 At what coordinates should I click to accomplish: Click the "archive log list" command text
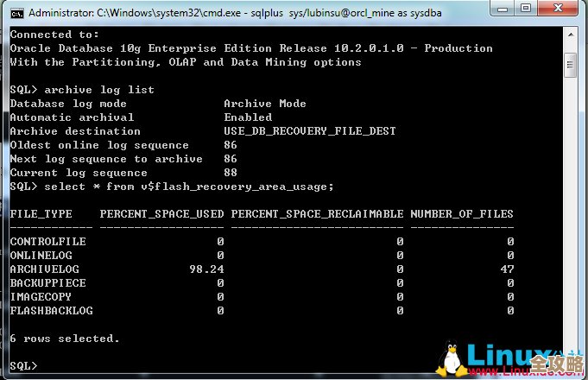(99, 90)
